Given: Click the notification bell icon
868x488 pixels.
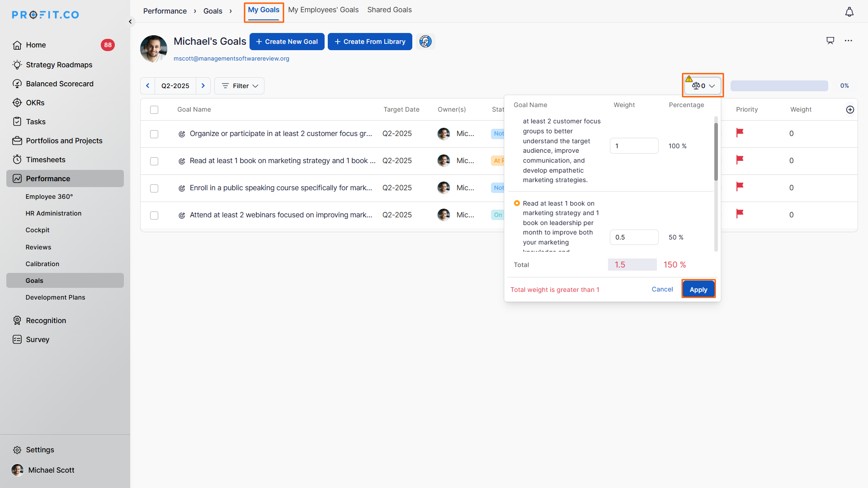Looking at the screenshot, I should click(849, 12).
